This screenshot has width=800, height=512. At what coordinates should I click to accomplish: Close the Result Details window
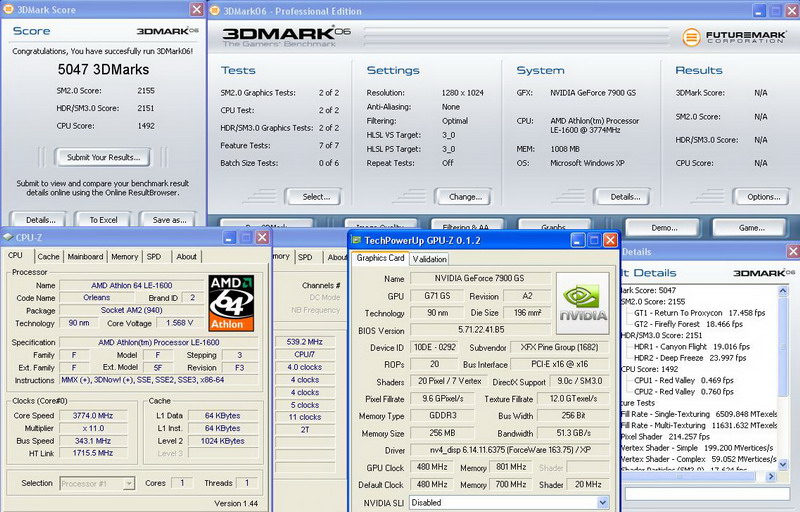(793, 251)
